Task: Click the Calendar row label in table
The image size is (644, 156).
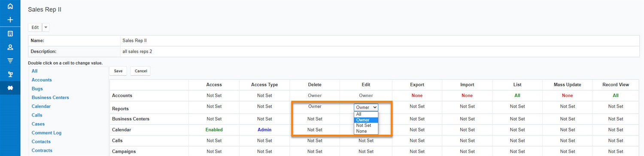Action: coord(122,129)
